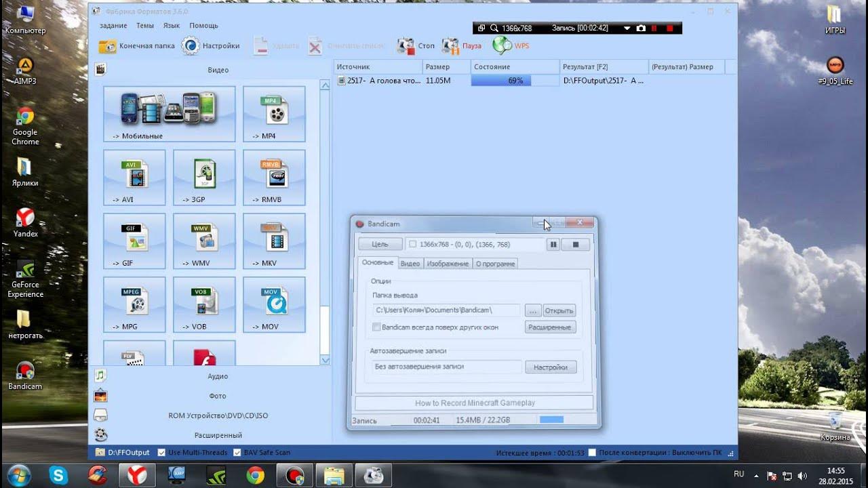Choose the Мобильные device conversion tile

tap(170, 114)
